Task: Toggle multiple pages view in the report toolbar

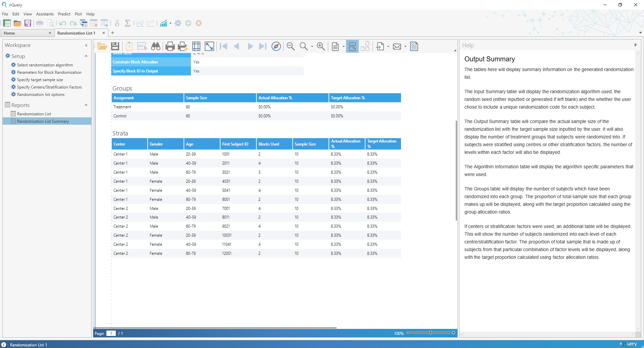Action: point(365,46)
